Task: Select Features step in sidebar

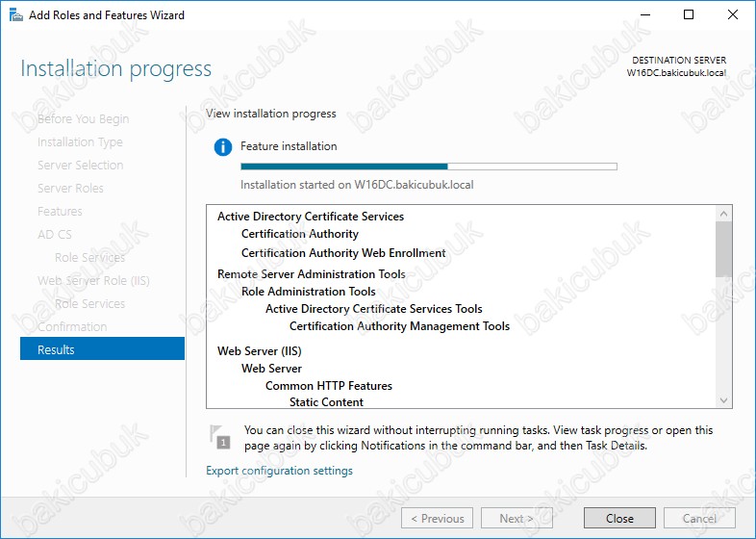Action: coord(60,212)
